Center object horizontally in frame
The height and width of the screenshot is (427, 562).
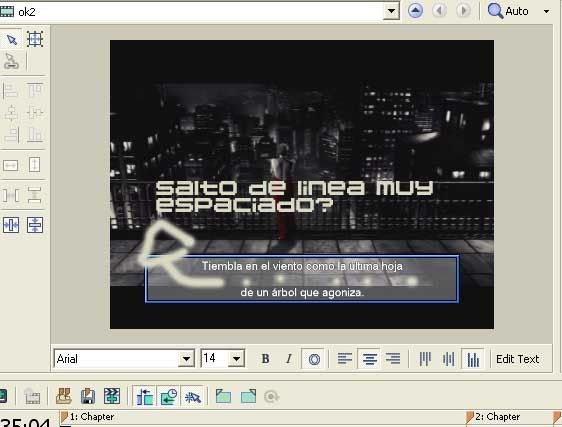point(11,225)
